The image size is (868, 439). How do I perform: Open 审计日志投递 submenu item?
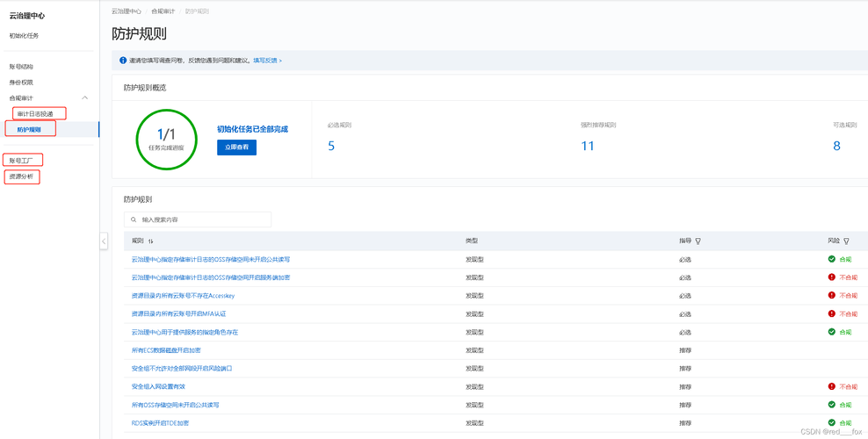click(35, 114)
